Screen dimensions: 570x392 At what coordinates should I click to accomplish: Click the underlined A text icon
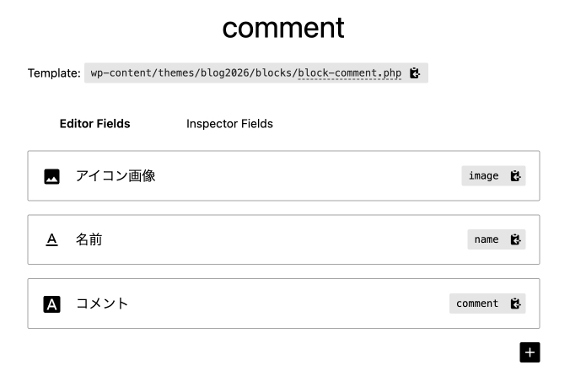52,240
